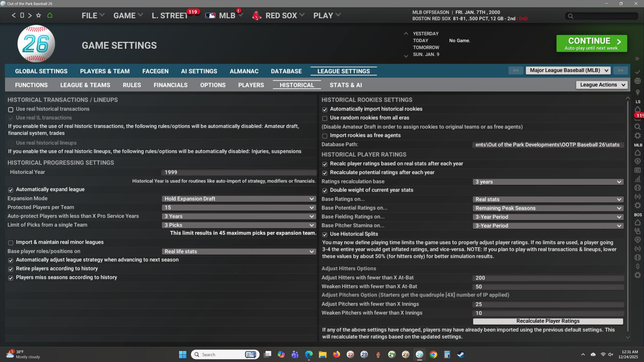The height and width of the screenshot is (362, 644).
Task: Switch to the FINANCIALS tab
Action: click(x=170, y=85)
